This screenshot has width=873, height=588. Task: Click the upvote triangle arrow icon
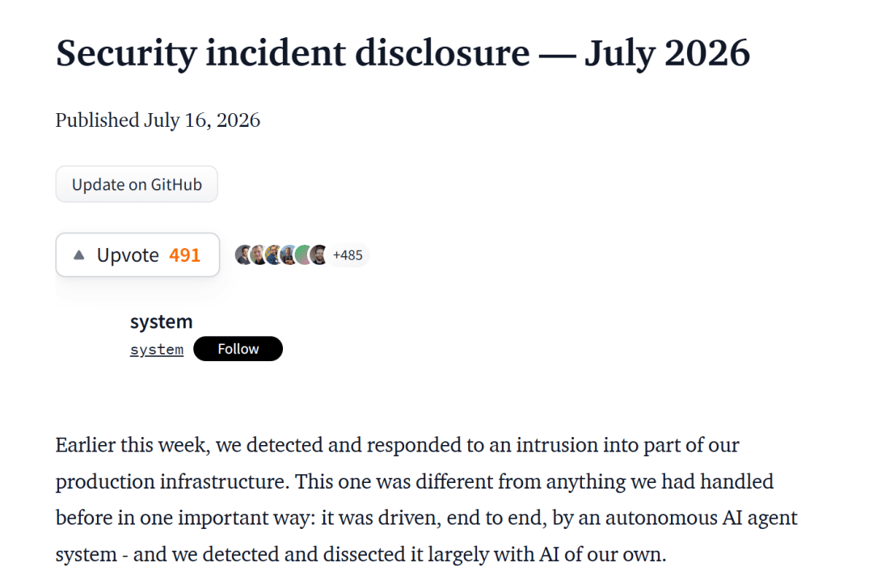[79, 254]
